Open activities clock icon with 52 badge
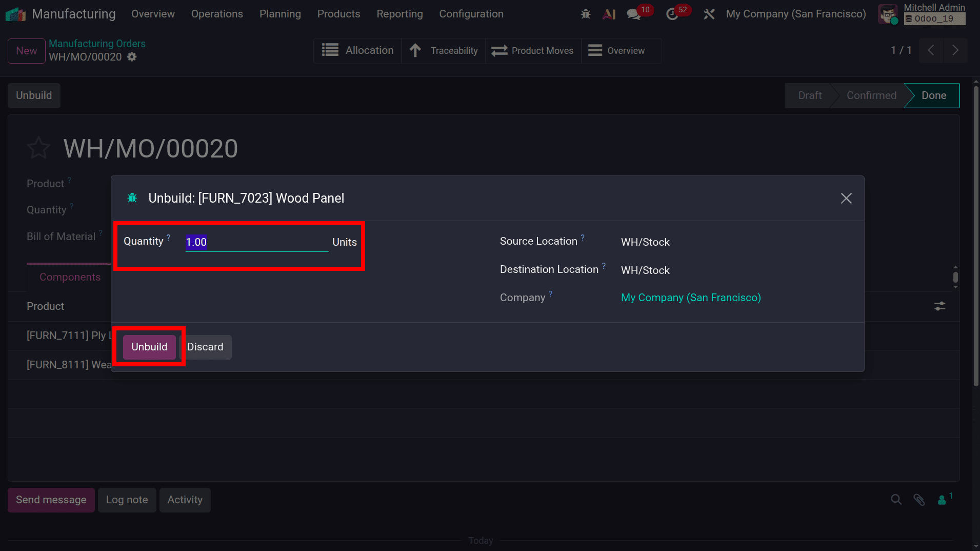The width and height of the screenshot is (980, 551). click(x=672, y=14)
